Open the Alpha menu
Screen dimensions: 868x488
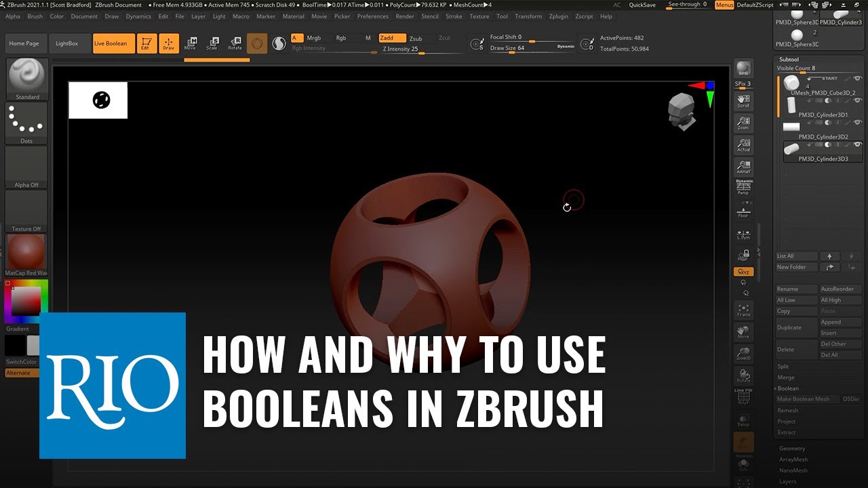click(x=13, y=16)
